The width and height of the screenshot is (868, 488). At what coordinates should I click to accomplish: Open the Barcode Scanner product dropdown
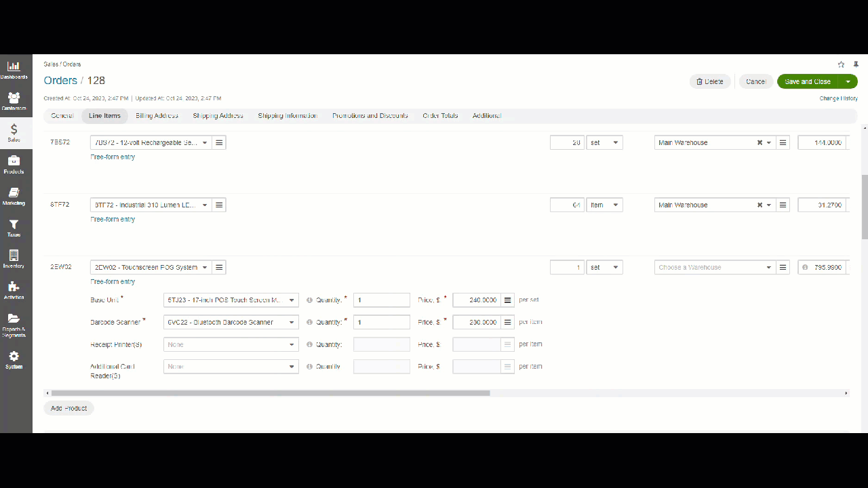click(x=231, y=322)
